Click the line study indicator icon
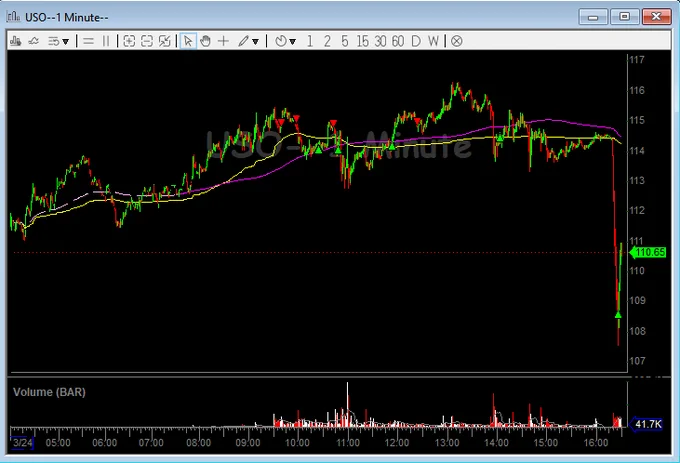The image size is (680, 463). tap(33, 41)
